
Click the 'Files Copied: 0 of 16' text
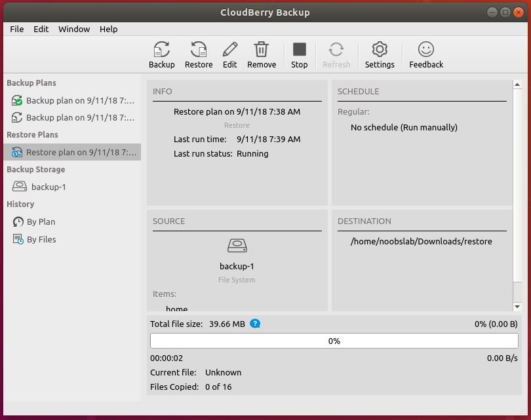[x=191, y=387]
